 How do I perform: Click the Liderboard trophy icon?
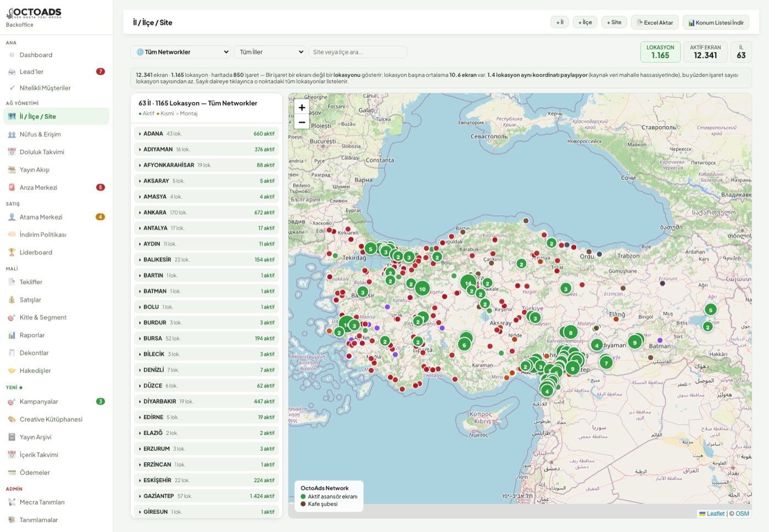point(12,253)
